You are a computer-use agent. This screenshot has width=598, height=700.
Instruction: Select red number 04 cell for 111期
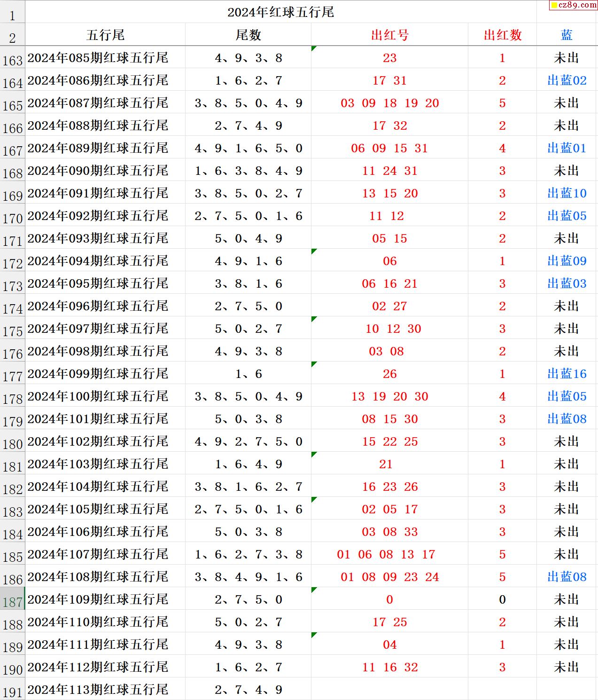389,645
